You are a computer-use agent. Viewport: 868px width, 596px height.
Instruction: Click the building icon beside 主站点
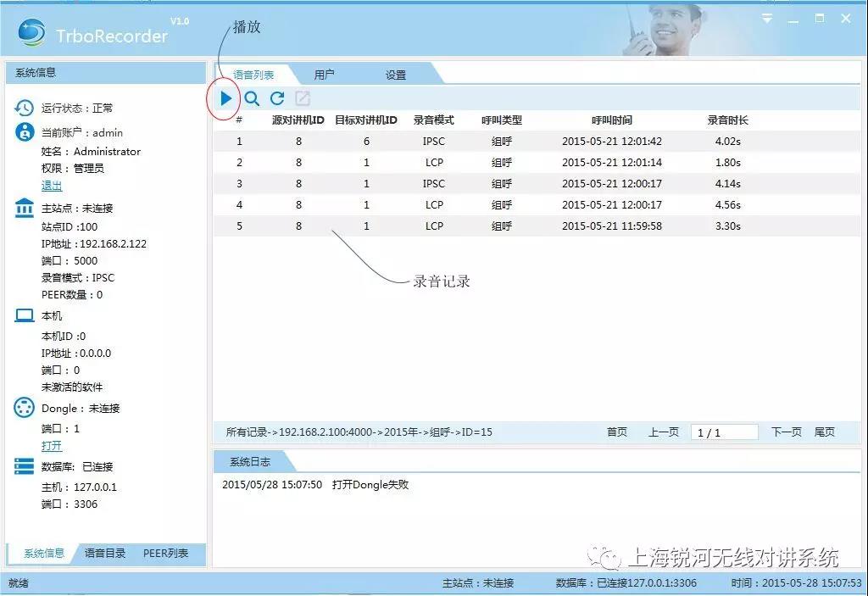[25, 209]
